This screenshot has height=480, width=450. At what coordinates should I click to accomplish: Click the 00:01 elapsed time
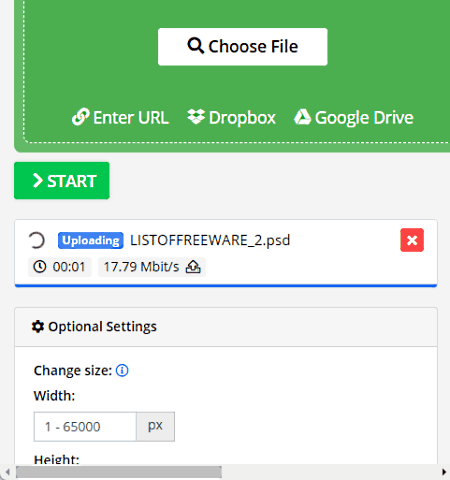pos(69,267)
